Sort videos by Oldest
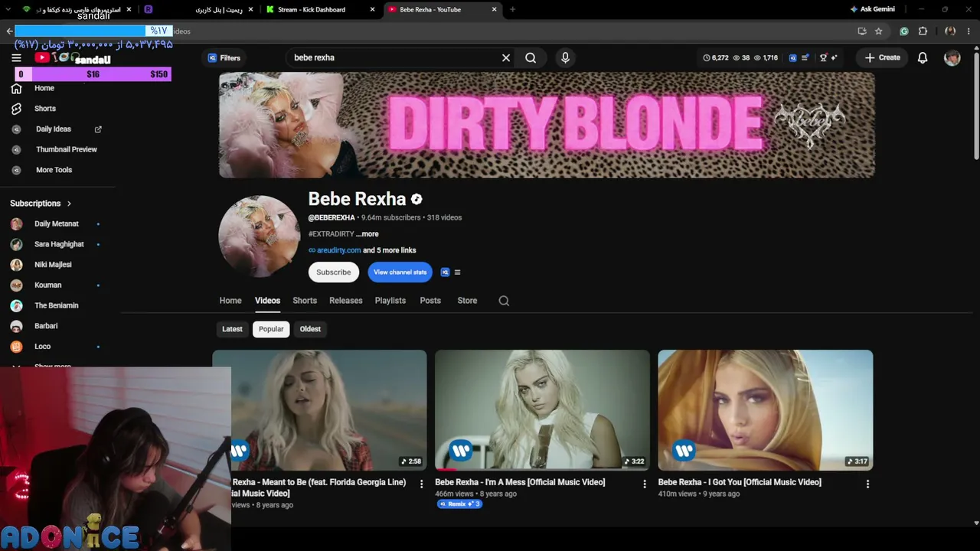This screenshot has width=980, height=551. [x=310, y=329]
